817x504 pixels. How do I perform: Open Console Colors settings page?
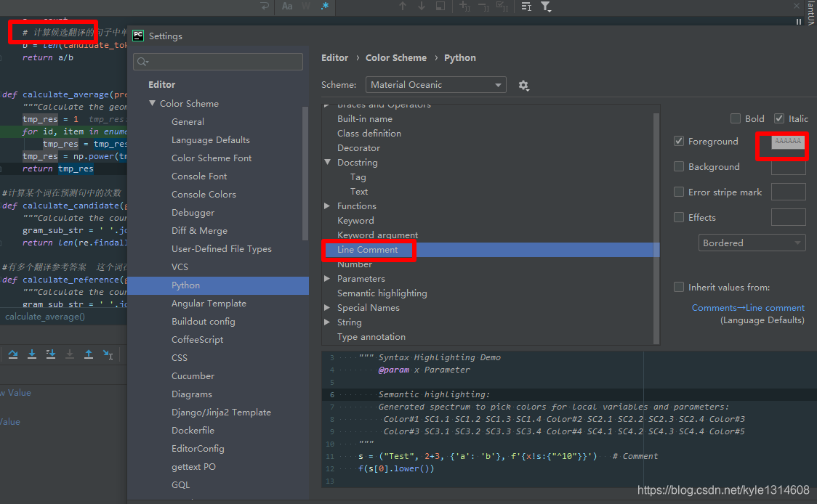[x=204, y=194]
